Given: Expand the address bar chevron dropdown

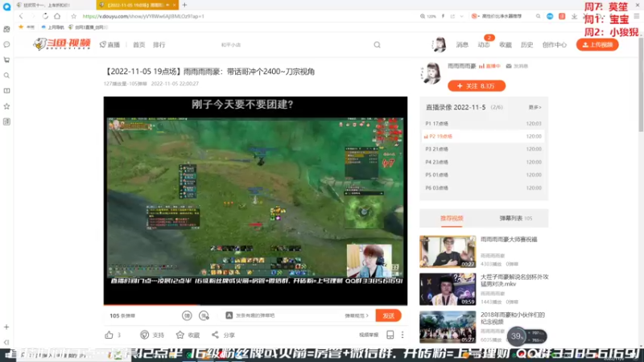Looking at the screenshot, I should coord(461,16).
